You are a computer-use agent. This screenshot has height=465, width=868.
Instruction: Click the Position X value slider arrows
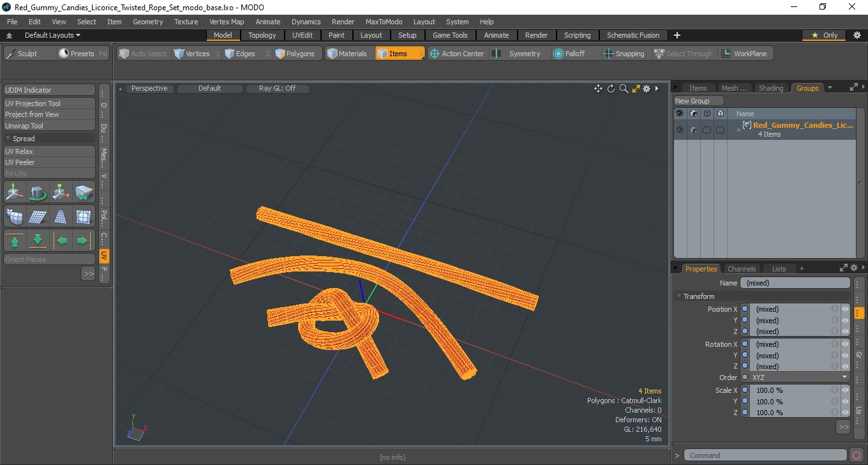846,309
